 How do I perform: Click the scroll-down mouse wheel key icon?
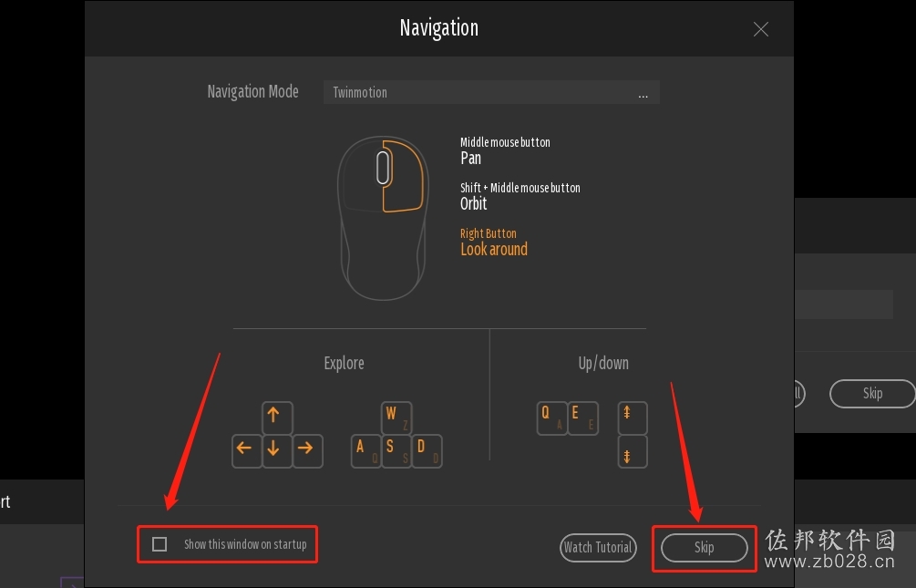[633, 451]
